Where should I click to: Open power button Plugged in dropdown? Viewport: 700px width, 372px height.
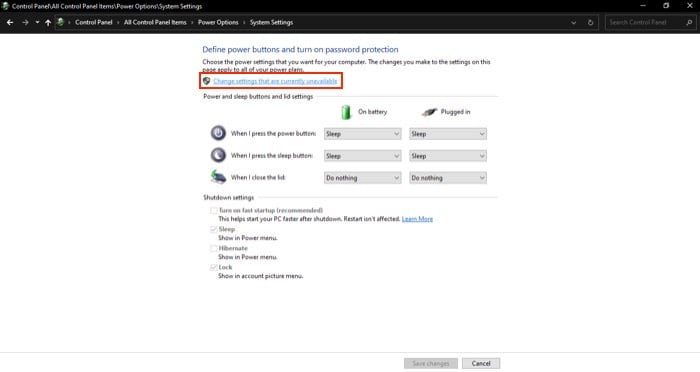(x=448, y=134)
